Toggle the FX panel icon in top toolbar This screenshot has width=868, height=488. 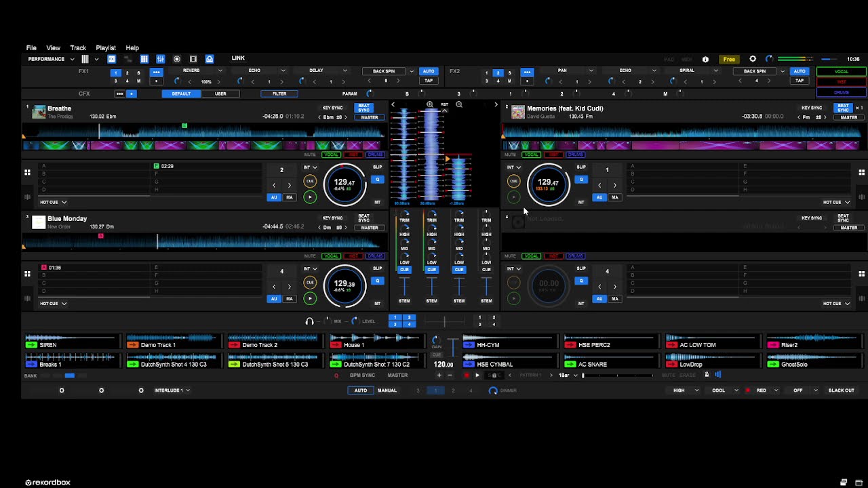pos(112,59)
